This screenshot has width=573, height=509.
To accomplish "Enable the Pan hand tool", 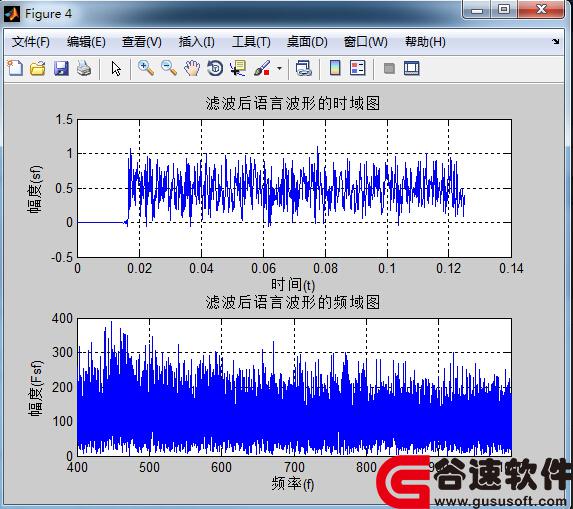I will pyautogui.click(x=192, y=68).
